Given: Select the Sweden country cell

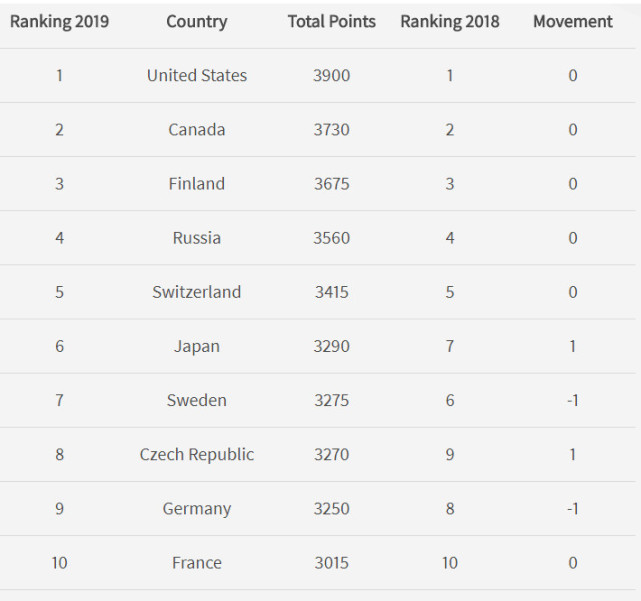Looking at the screenshot, I should [x=197, y=400].
